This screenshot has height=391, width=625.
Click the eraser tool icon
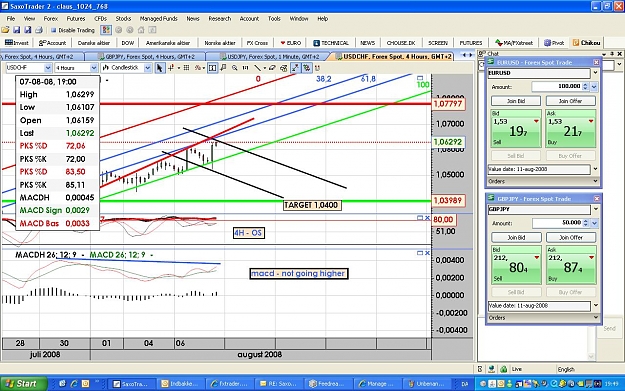272,68
